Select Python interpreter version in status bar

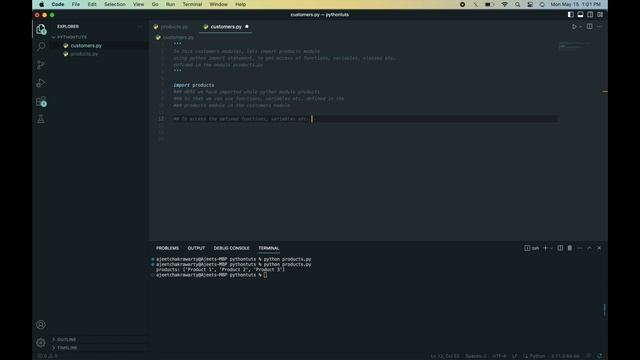click(x=565, y=356)
